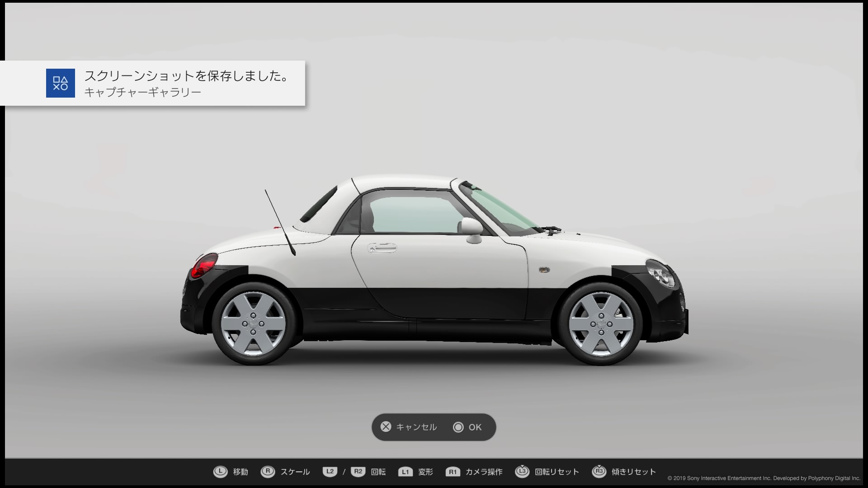Click the R stick icon for スケール
Image resolution: width=868 pixels, height=488 pixels.
pos(268,472)
